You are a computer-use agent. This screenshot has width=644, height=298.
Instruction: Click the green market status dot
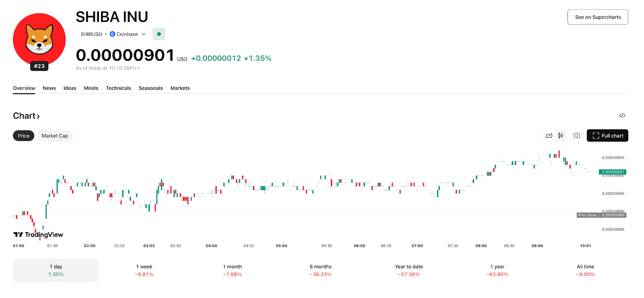(159, 34)
